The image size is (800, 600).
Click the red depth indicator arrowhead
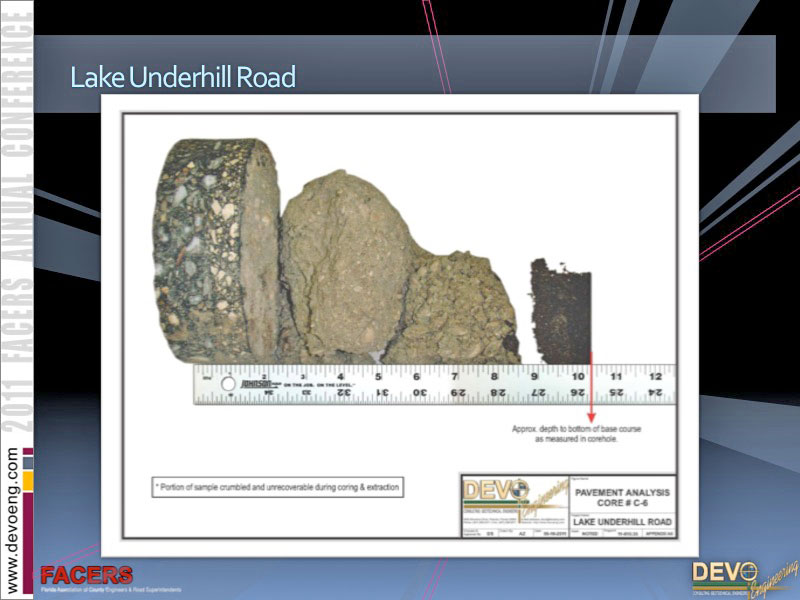(x=591, y=415)
